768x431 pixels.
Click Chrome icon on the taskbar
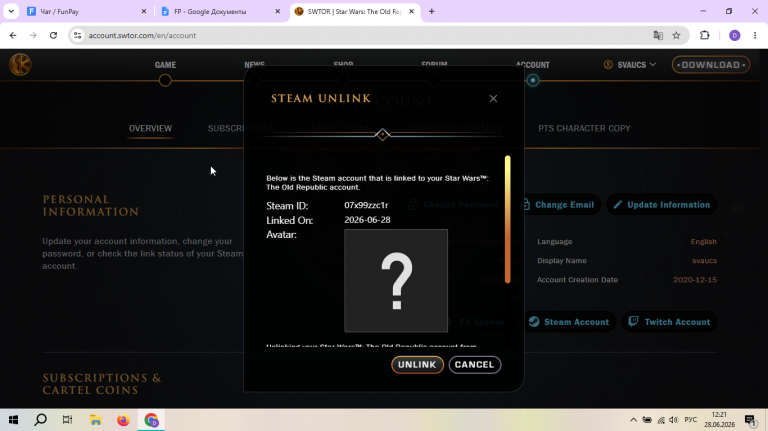[151, 420]
